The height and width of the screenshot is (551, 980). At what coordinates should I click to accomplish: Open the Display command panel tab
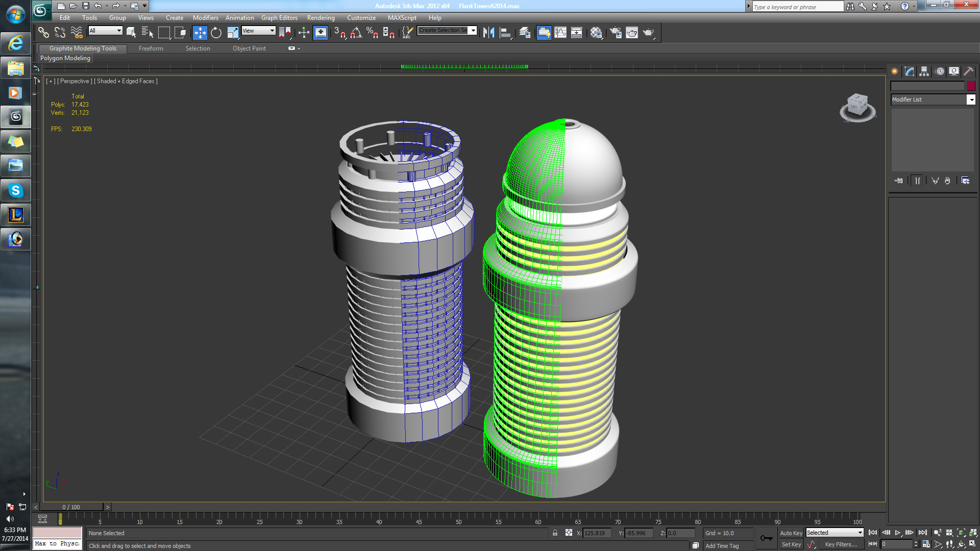point(954,71)
